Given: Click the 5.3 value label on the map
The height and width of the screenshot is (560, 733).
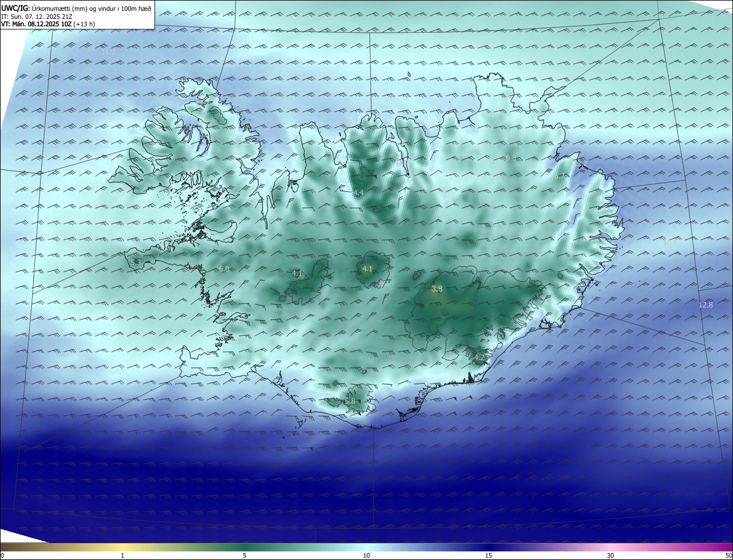Looking at the screenshot, I should (136, 262).
